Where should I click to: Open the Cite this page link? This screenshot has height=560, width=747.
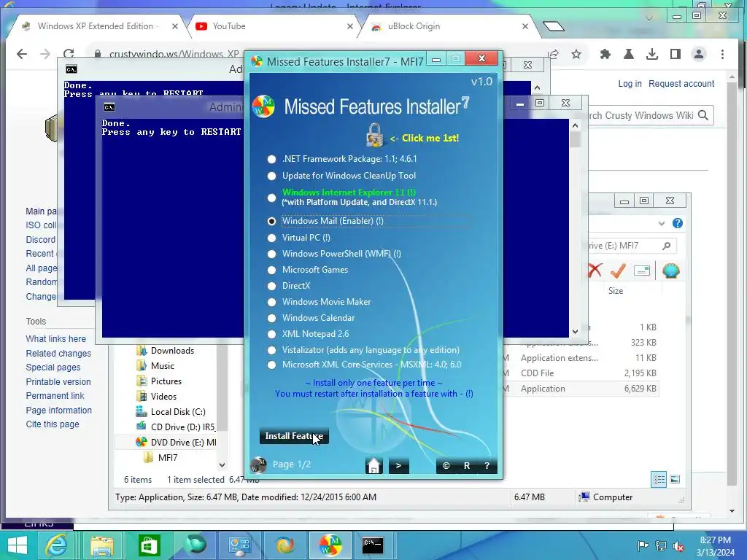pos(53,424)
